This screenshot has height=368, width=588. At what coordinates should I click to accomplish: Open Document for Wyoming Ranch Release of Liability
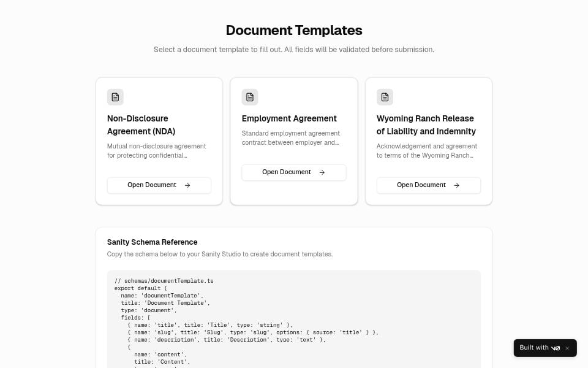pos(429,185)
